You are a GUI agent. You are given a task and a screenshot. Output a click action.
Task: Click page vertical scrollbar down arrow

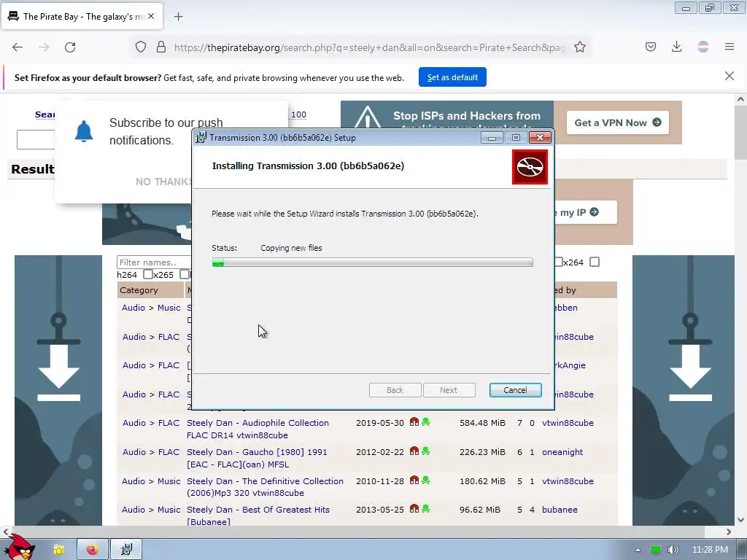[740, 520]
